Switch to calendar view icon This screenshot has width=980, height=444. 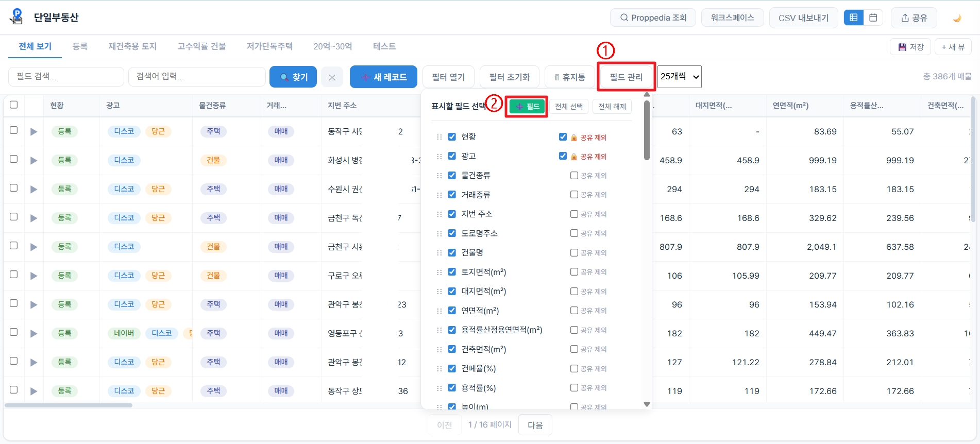(x=873, y=18)
